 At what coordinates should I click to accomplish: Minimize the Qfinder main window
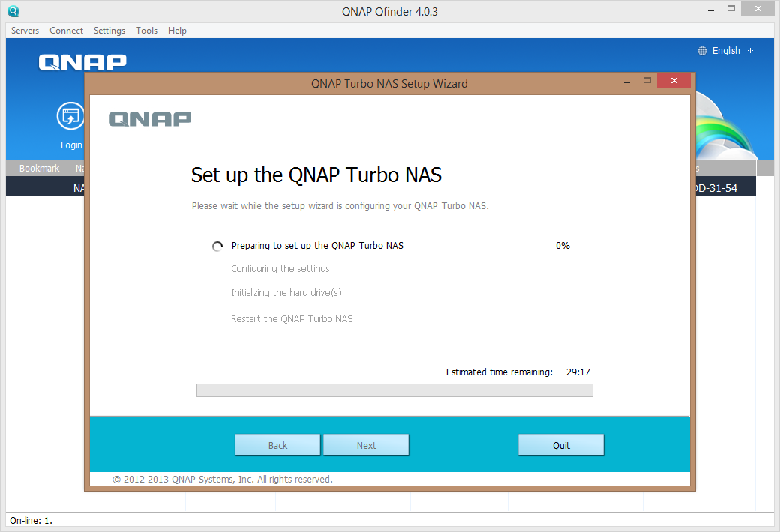pos(711,10)
